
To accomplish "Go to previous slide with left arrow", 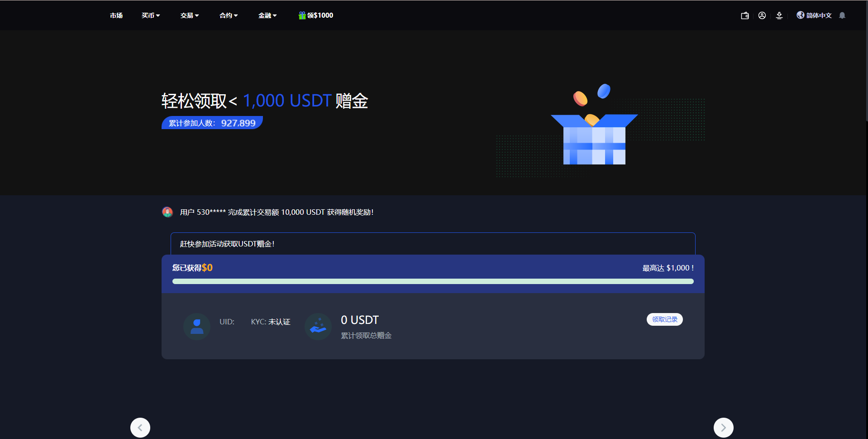I will (140, 427).
